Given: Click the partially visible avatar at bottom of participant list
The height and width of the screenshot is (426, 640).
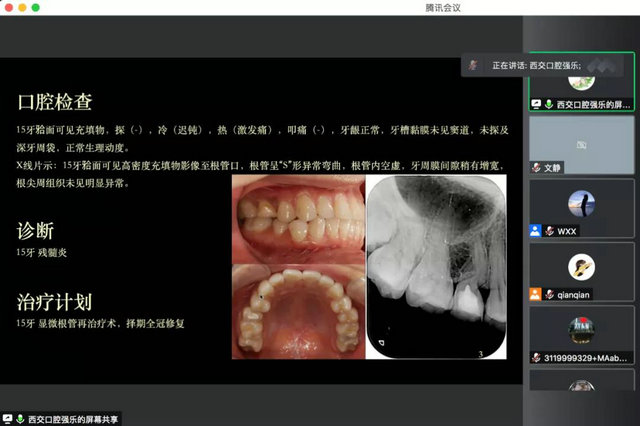Looking at the screenshot, I should pos(581,385).
